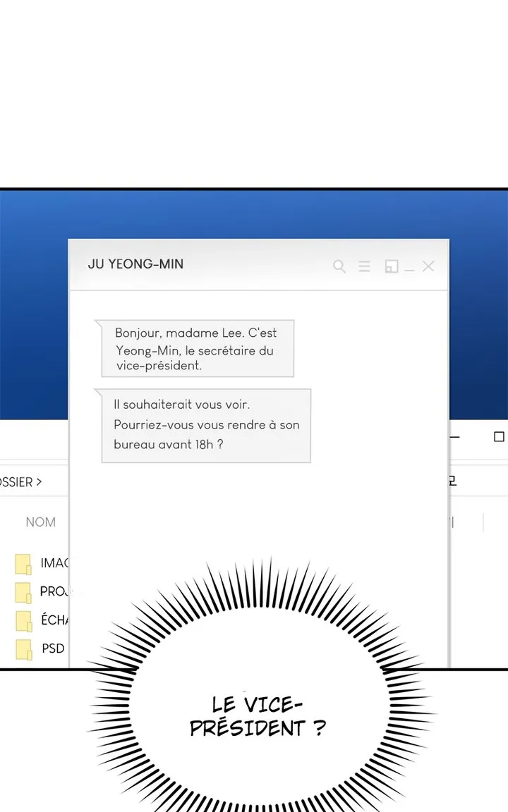Screen dimensions: 508x812
Task: Click the yellow folder icon beside IMAG
Action: pyautogui.click(x=23, y=564)
